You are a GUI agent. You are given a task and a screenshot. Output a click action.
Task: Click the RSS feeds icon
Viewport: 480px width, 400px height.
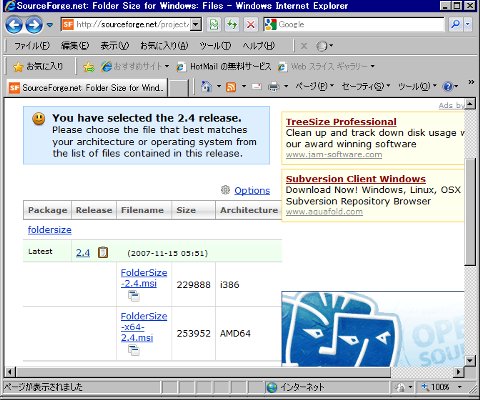(231, 87)
